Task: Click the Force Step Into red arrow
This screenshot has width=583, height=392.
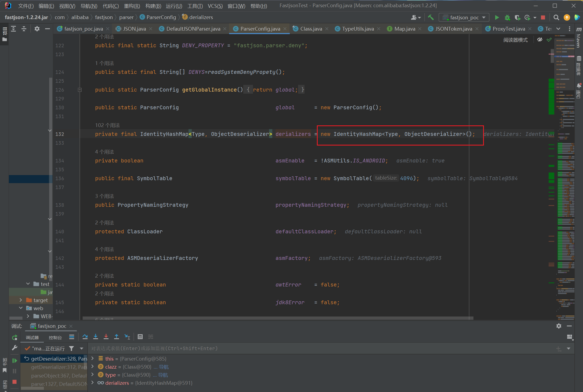Action: (106, 337)
